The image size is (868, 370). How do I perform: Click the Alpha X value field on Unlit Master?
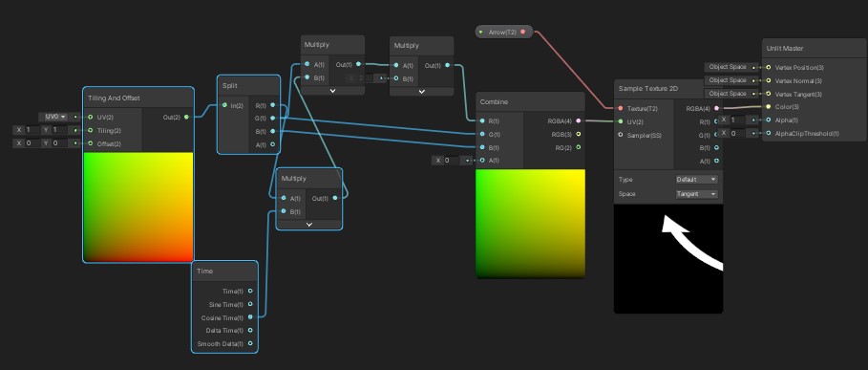738,120
